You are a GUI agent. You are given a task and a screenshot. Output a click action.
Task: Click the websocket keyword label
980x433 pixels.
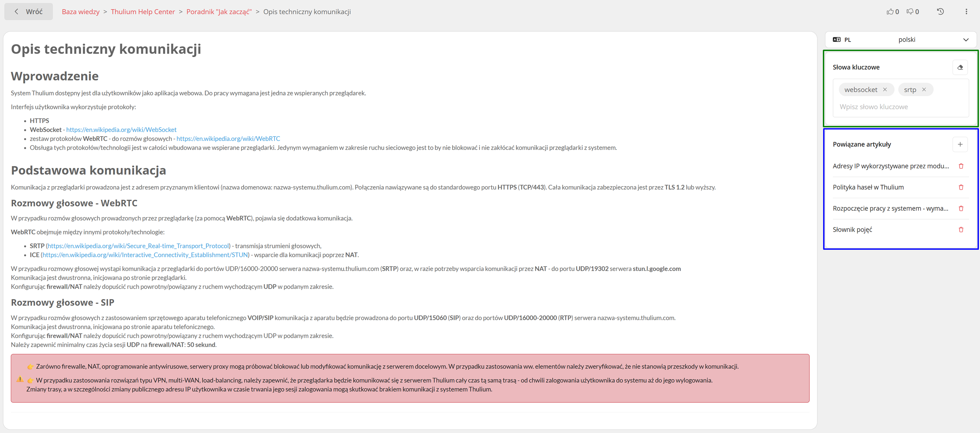(x=861, y=90)
